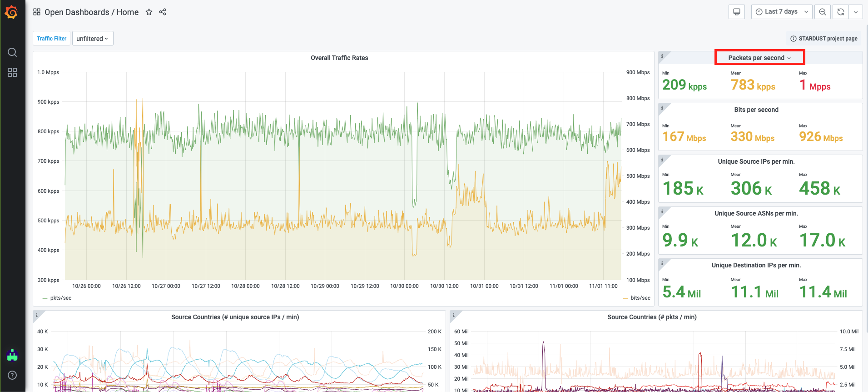
Task: Click the 9.9 K min ASNs value
Action: (680, 240)
